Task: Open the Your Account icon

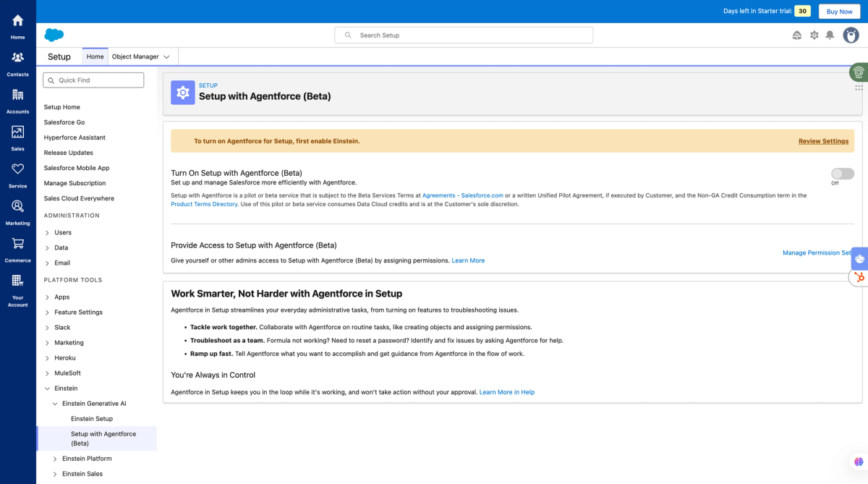Action: [17, 281]
